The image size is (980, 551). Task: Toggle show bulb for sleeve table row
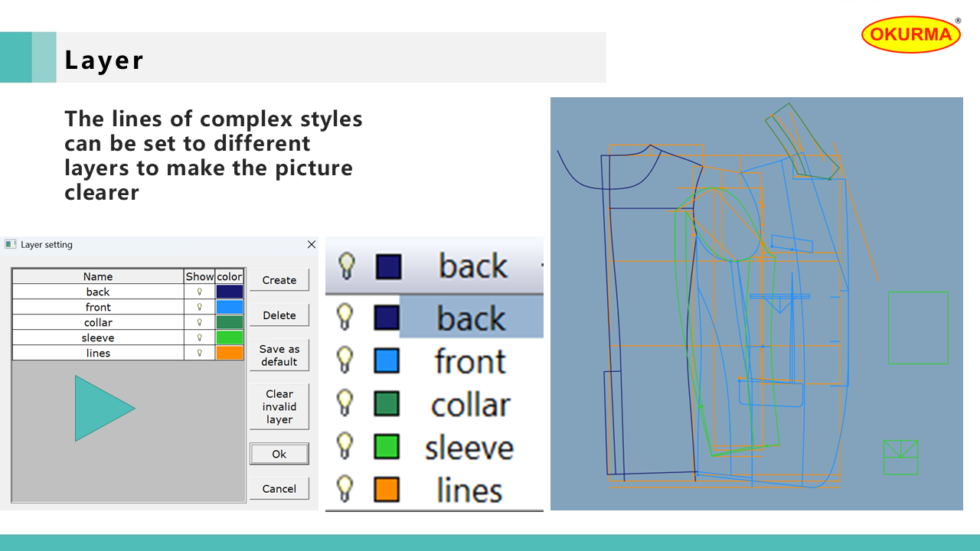[200, 337]
